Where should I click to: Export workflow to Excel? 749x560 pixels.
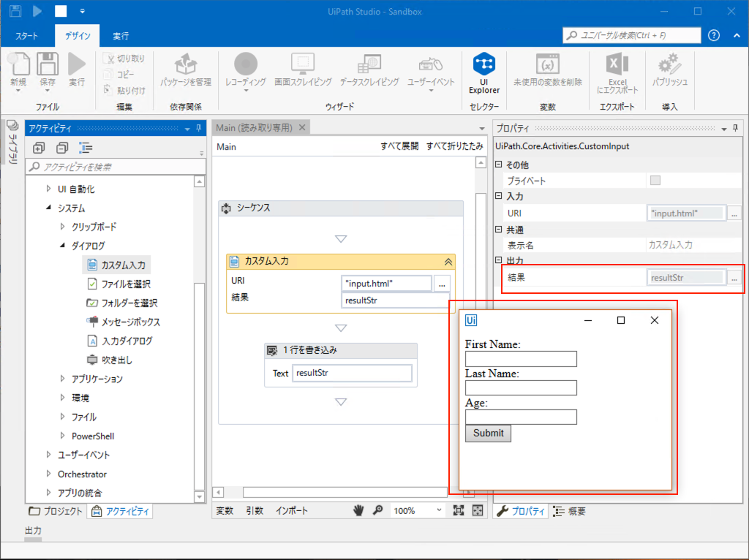coord(617,72)
